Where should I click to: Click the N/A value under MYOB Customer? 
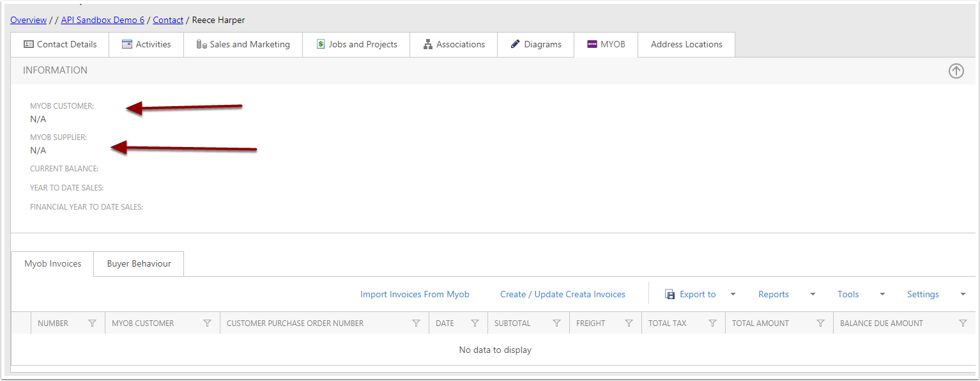click(38, 119)
